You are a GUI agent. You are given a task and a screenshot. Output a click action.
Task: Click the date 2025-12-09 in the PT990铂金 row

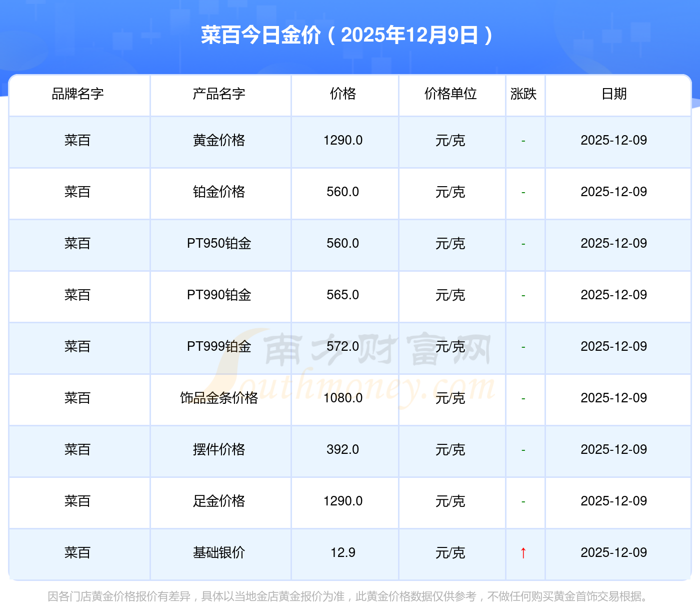tap(614, 295)
